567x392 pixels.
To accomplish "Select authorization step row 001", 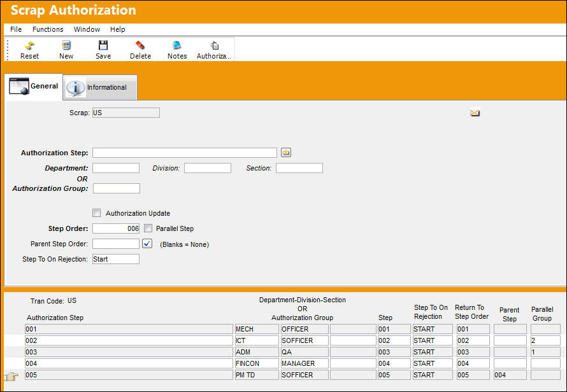I will pyautogui.click(x=129, y=329).
